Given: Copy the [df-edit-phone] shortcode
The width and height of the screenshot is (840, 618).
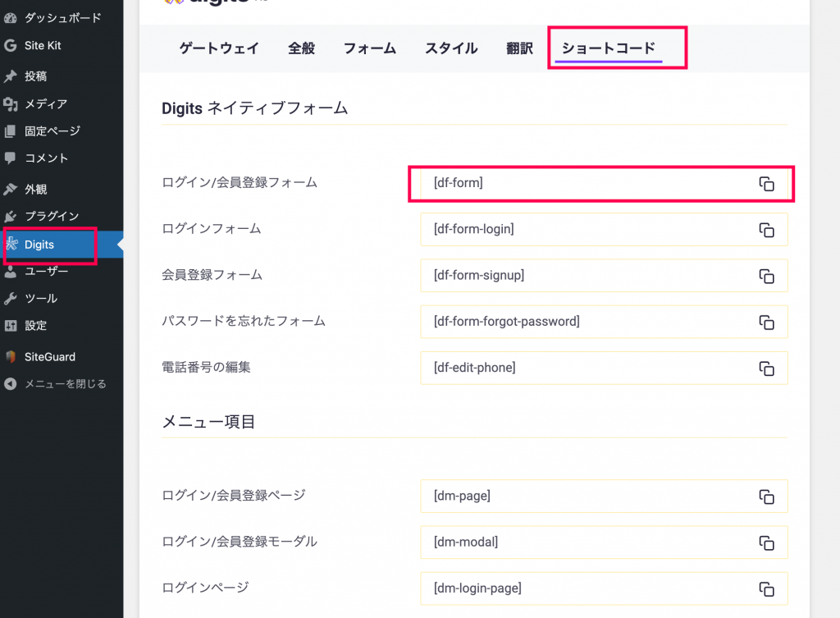Looking at the screenshot, I should point(767,369).
